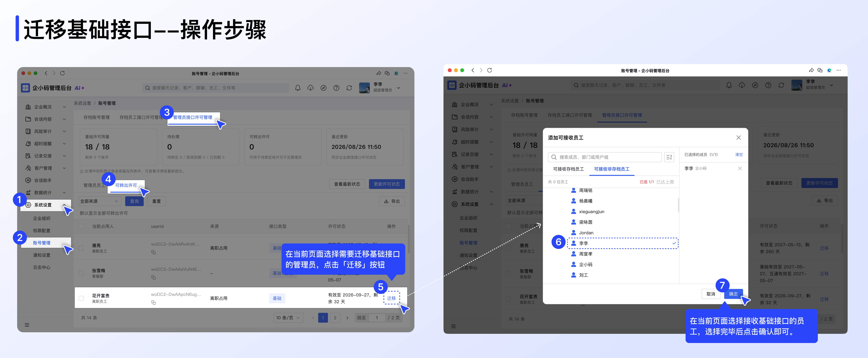Click share arrow icon in left window titlebar

[379, 73]
